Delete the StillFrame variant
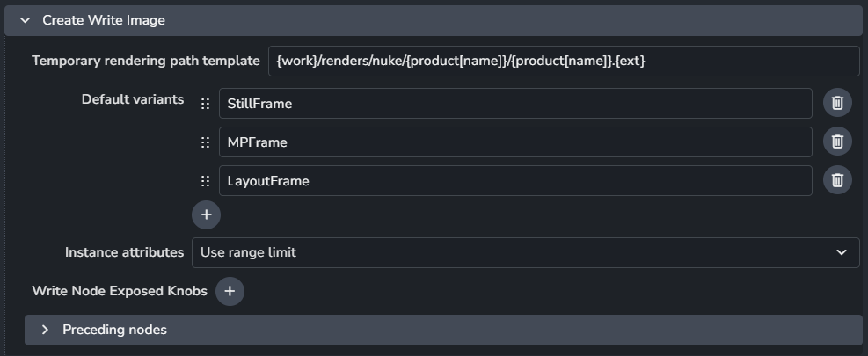 [837, 103]
